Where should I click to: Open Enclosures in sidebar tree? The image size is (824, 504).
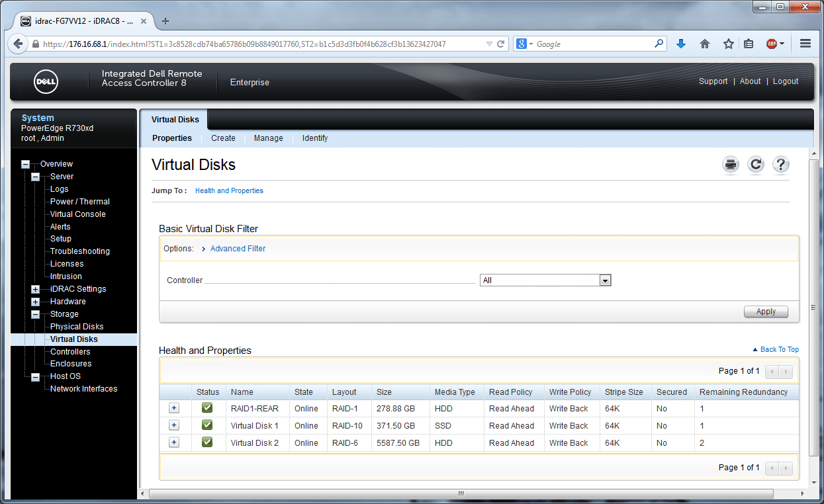pyautogui.click(x=71, y=364)
